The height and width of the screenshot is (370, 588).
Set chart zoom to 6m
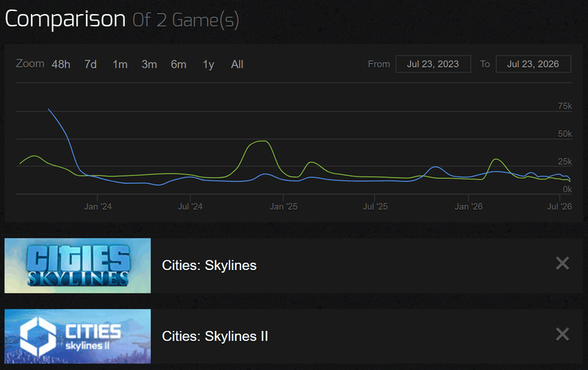coord(179,65)
